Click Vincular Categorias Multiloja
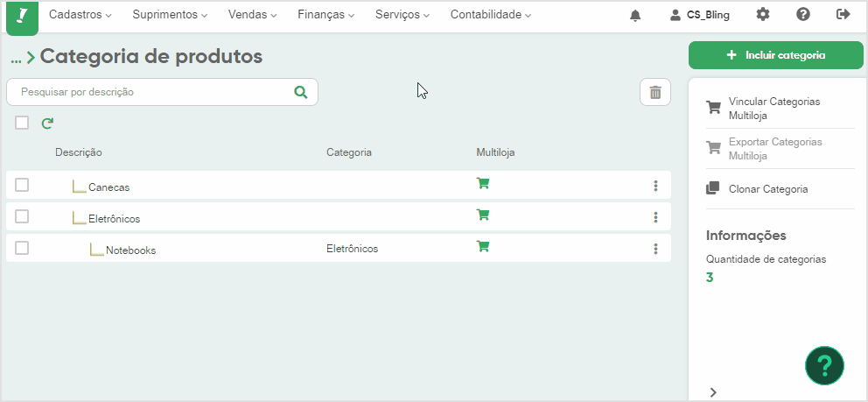The image size is (868, 402). pos(774,109)
